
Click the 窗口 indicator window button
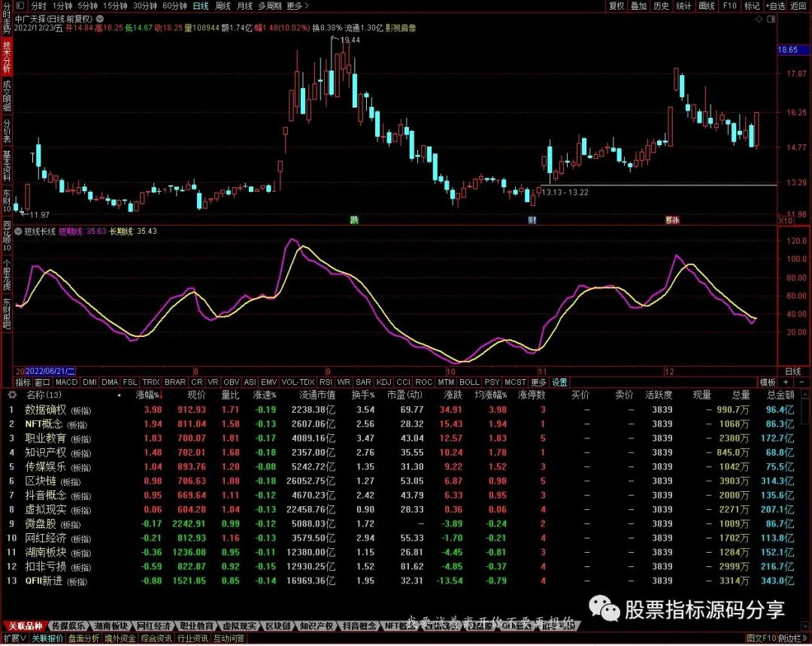coord(42,382)
